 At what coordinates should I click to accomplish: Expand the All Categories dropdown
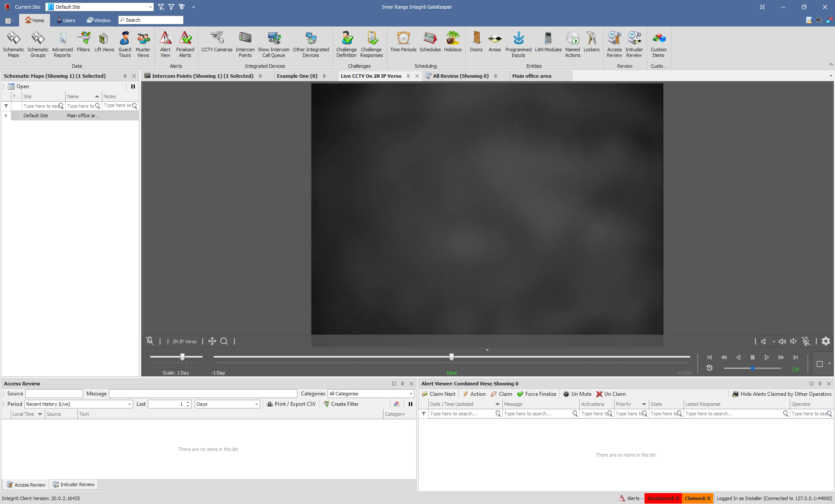[411, 394]
